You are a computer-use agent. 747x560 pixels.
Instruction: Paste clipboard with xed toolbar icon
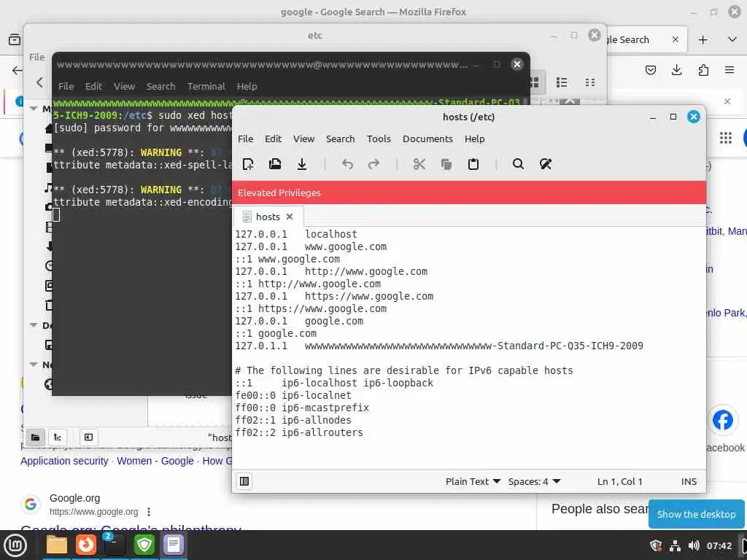click(x=473, y=164)
